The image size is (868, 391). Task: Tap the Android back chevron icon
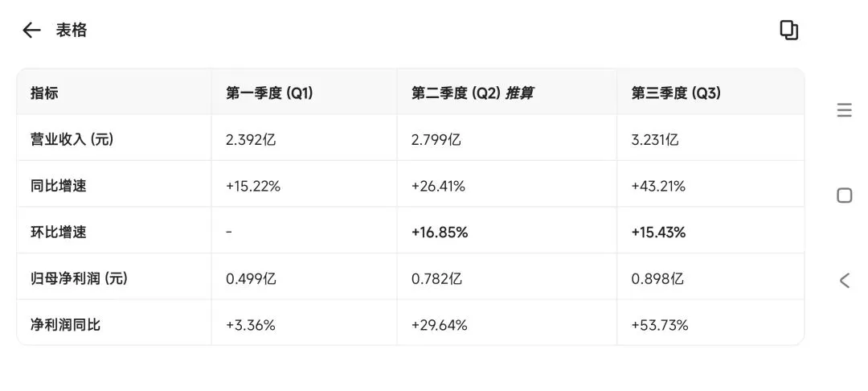844,280
